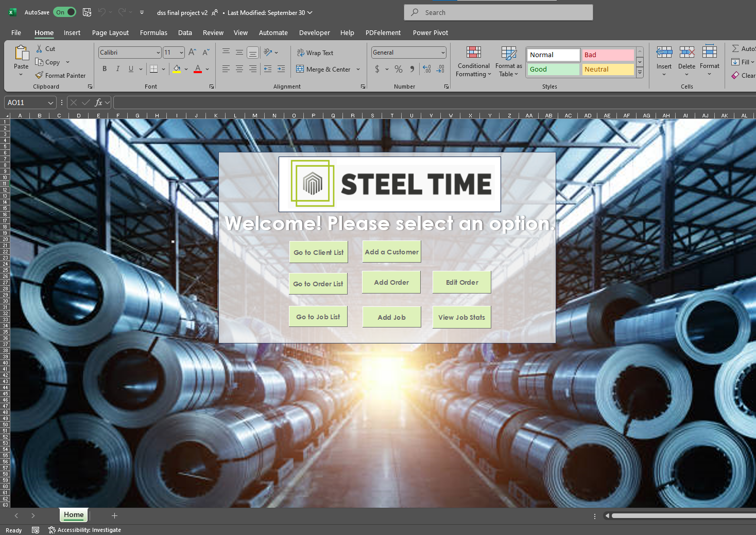Viewport: 756px width, 535px height.
Task: Open the Font dialog launcher
Action: click(x=212, y=87)
